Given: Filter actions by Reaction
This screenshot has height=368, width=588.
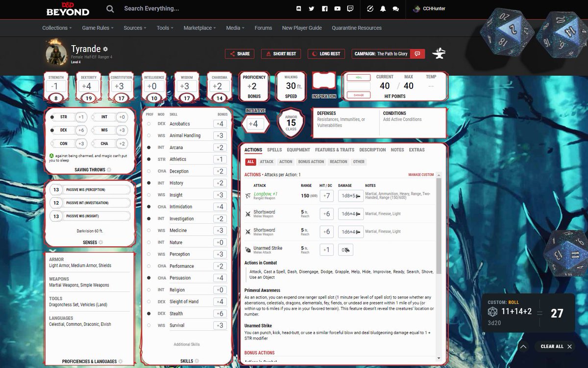Looking at the screenshot, I should coord(338,162).
